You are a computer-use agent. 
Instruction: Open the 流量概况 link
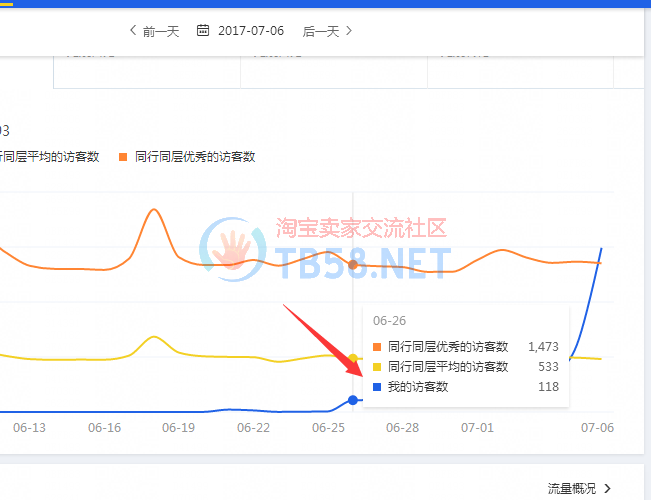coord(571,488)
